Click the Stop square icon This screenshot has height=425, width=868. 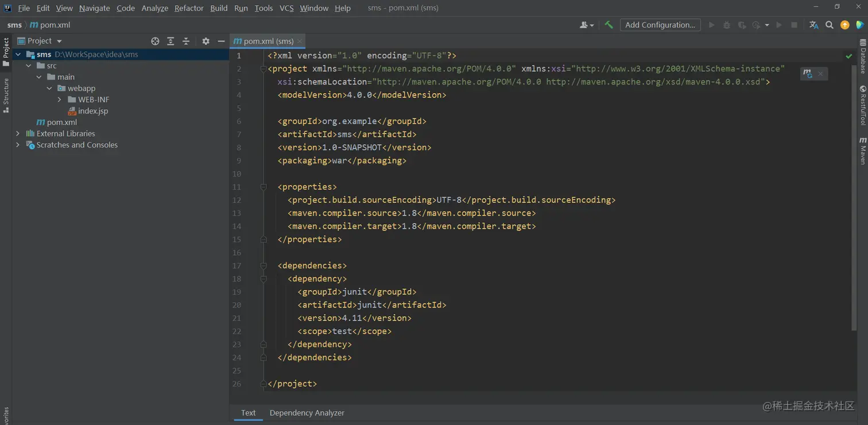pyautogui.click(x=794, y=25)
